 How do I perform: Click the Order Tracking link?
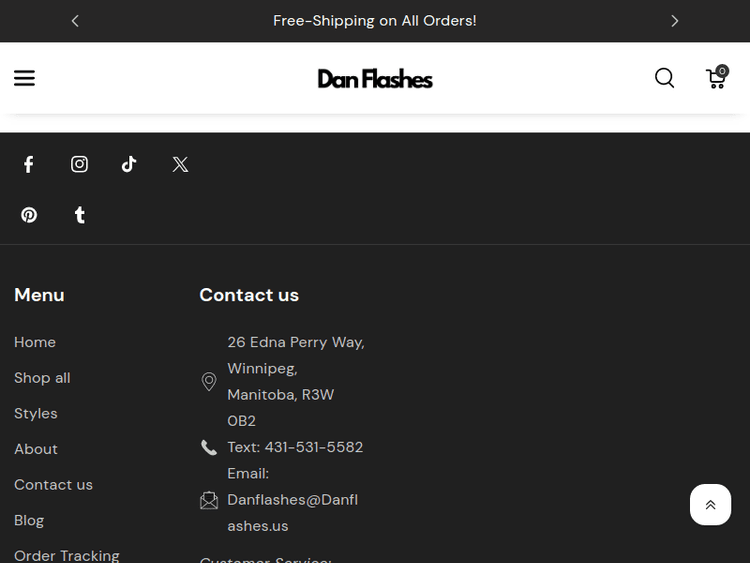pyautogui.click(x=67, y=555)
